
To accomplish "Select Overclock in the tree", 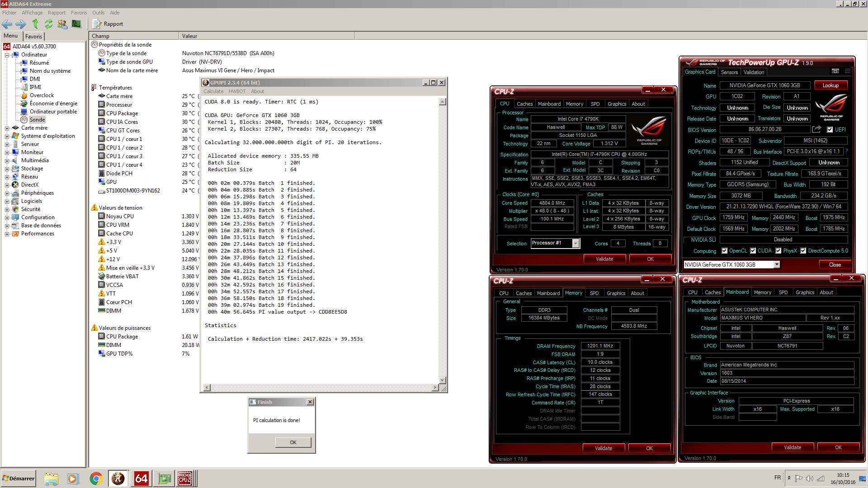I will pyautogui.click(x=42, y=95).
